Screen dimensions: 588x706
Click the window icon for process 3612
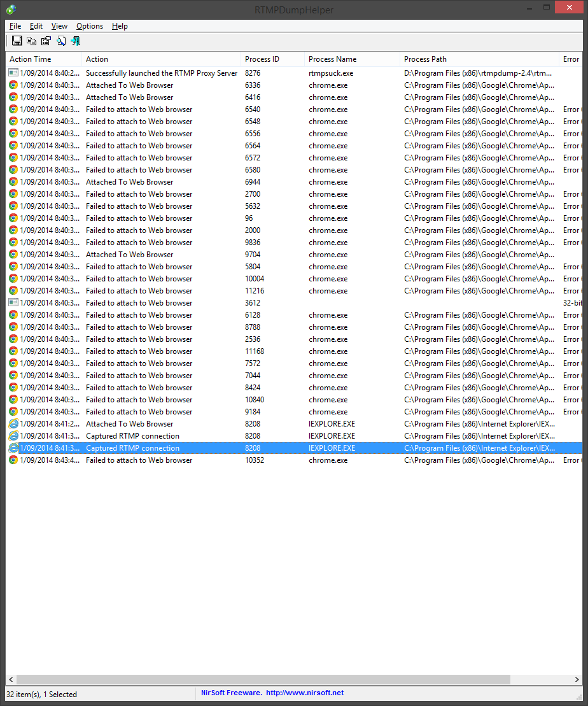[x=13, y=302]
